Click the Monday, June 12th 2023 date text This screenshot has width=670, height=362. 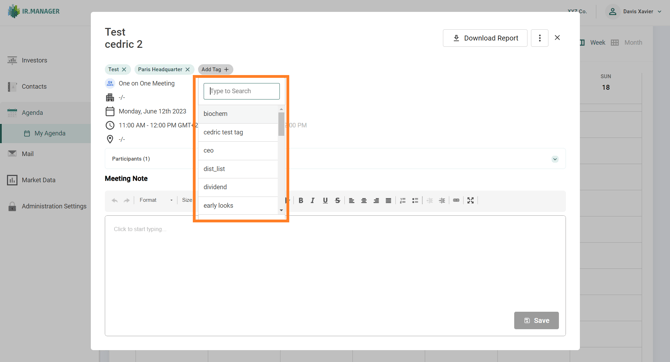tap(153, 111)
